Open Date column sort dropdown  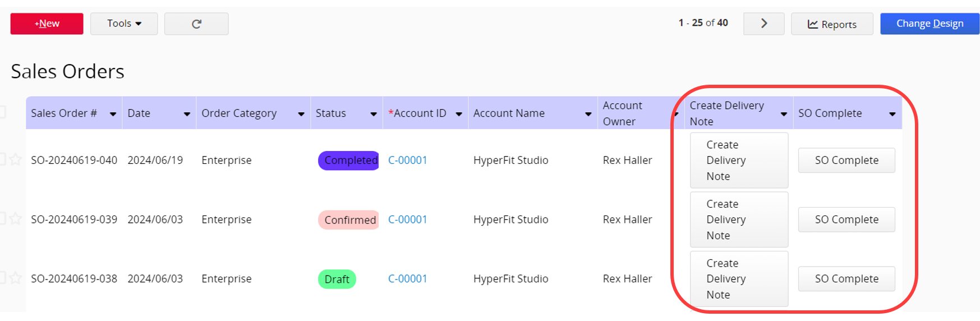187,114
